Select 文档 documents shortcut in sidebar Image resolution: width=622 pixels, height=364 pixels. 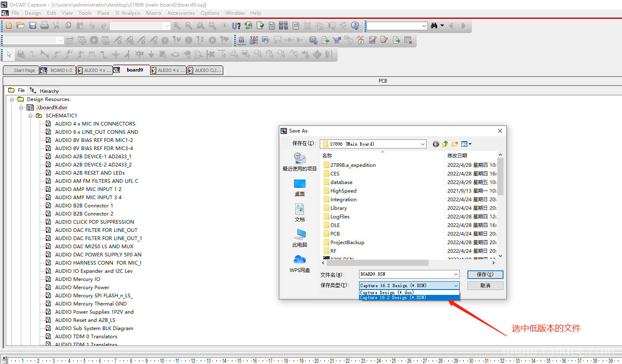point(299,213)
